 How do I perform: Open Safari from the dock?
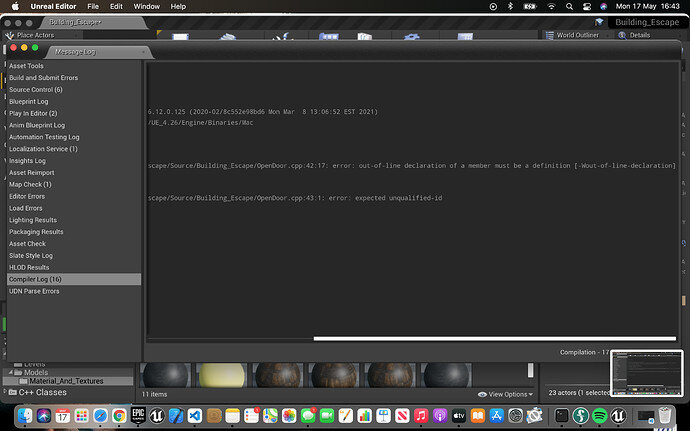100,415
